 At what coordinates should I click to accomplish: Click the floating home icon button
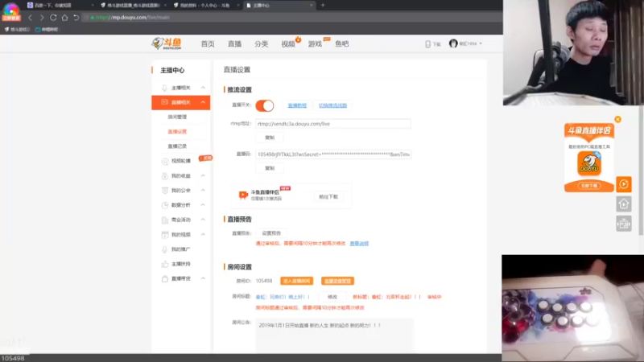coord(623,204)
